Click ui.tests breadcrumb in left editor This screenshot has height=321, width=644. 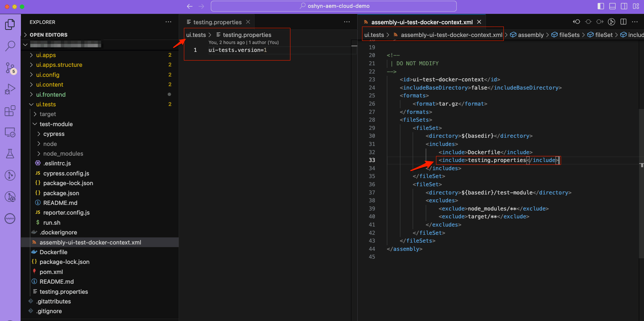click(196, 35)
